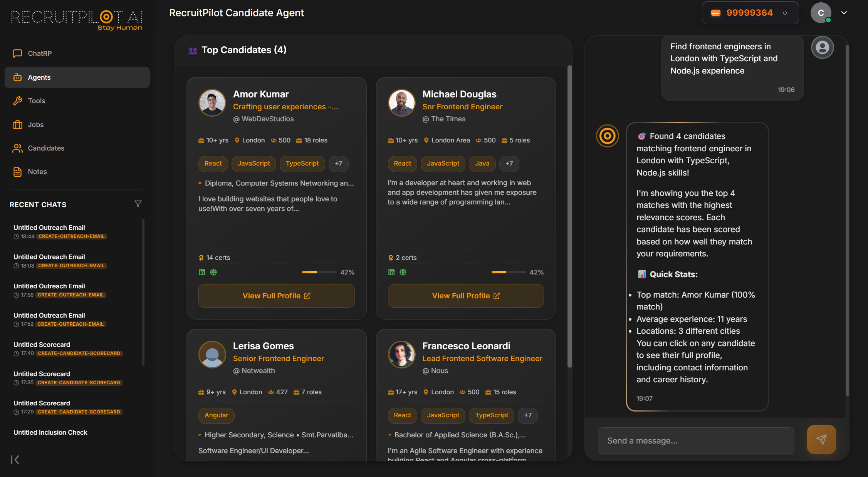
Task: Click Amor Kumar's 42% match progress bar
Action: coord(319,272)
